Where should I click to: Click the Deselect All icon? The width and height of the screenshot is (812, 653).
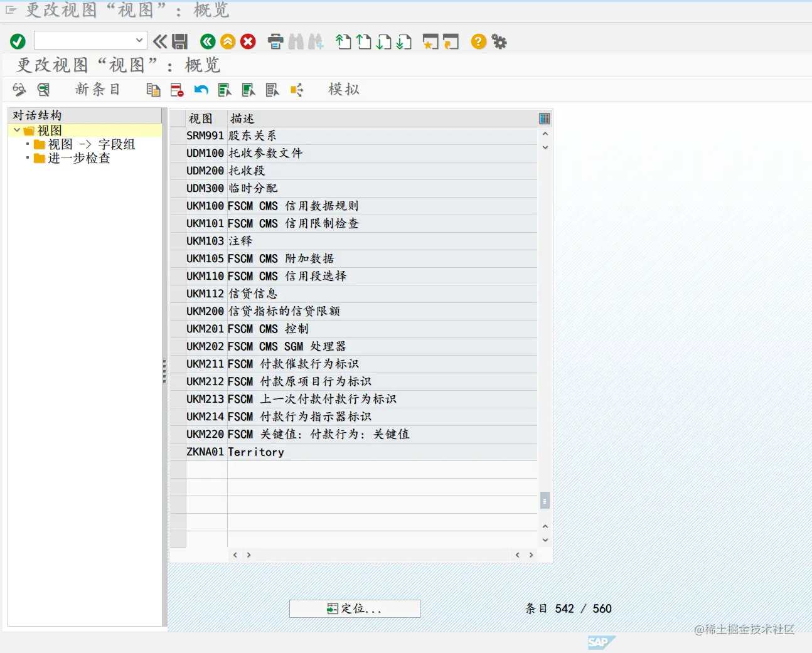[x=272, y=90]
